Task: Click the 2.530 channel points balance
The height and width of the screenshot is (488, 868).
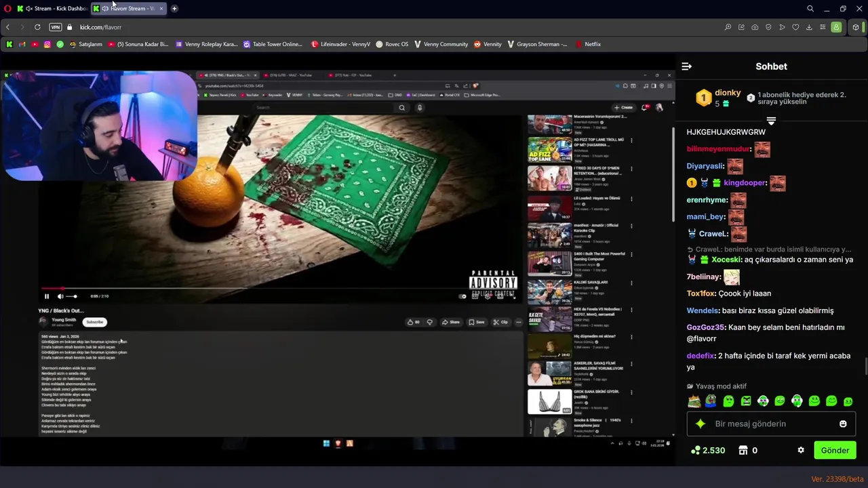Action: pyautogui.click(x=708, y=450)
